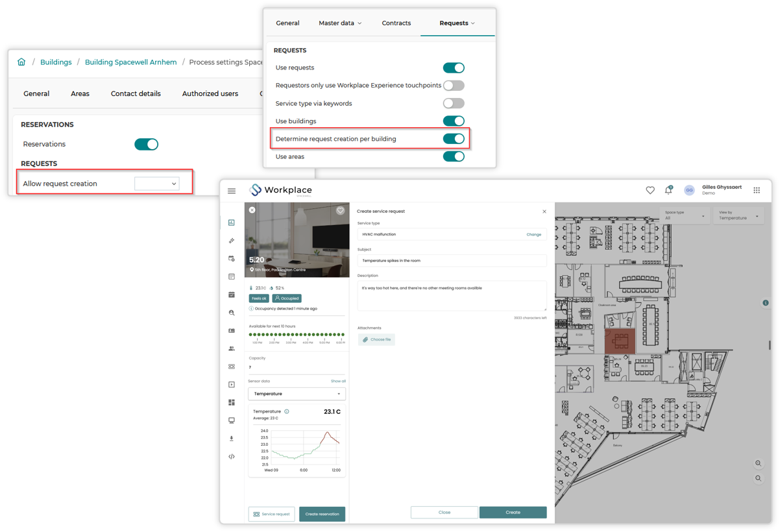Toggle the Use buildings switch
The width and height of the screenshot is (780, 532).
[454, 121]
